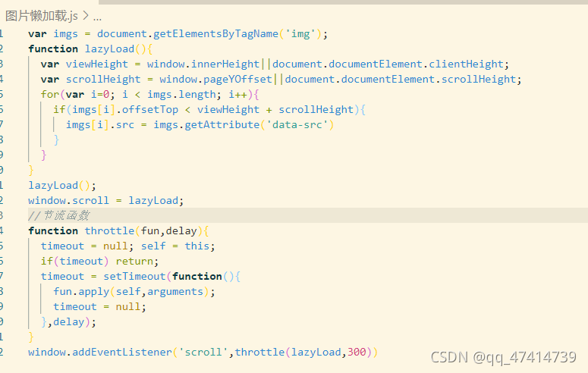The image size is (588, 373).
Task: Click the 'fun.apply(self,arguments);' line
Action: point(134,292)
